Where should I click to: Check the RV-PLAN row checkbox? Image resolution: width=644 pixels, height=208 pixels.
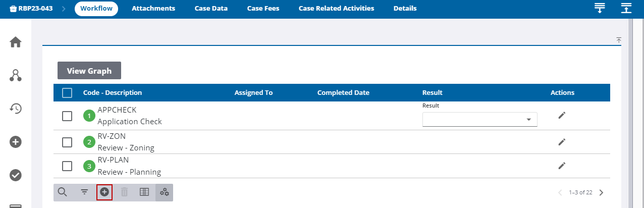[67, 166]
